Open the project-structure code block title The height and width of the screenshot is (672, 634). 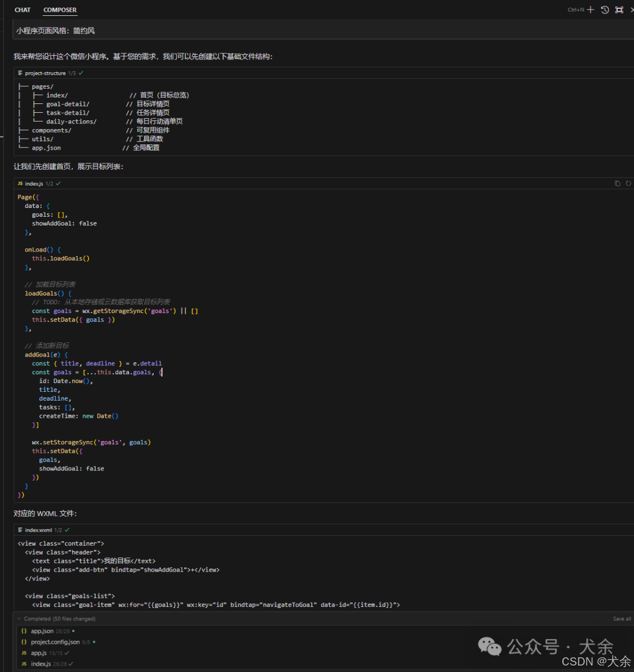pos(45,73)
